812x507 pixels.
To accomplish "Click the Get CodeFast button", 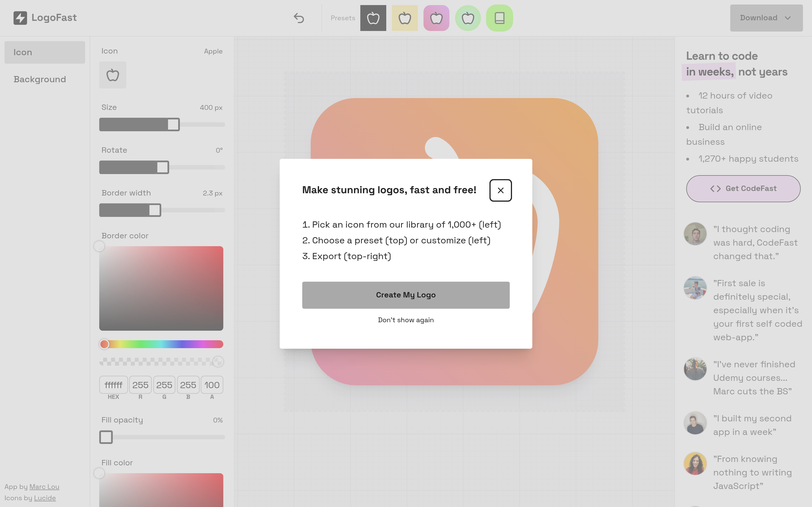I will click(x=743, y=188).
